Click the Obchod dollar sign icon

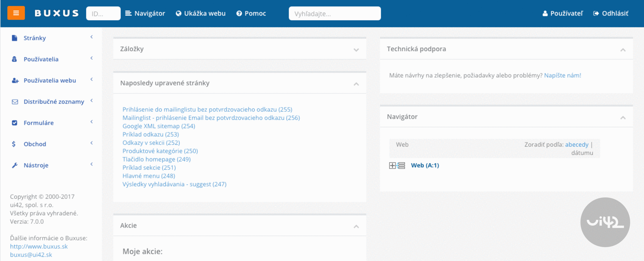click(x=14, y=144)
